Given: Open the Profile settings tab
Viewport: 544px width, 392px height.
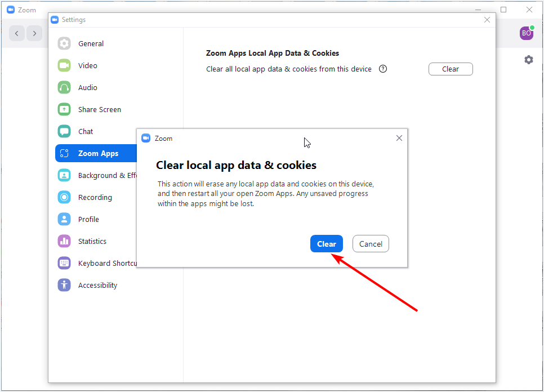Looking at the screenshot, I should tap(88, 219).
